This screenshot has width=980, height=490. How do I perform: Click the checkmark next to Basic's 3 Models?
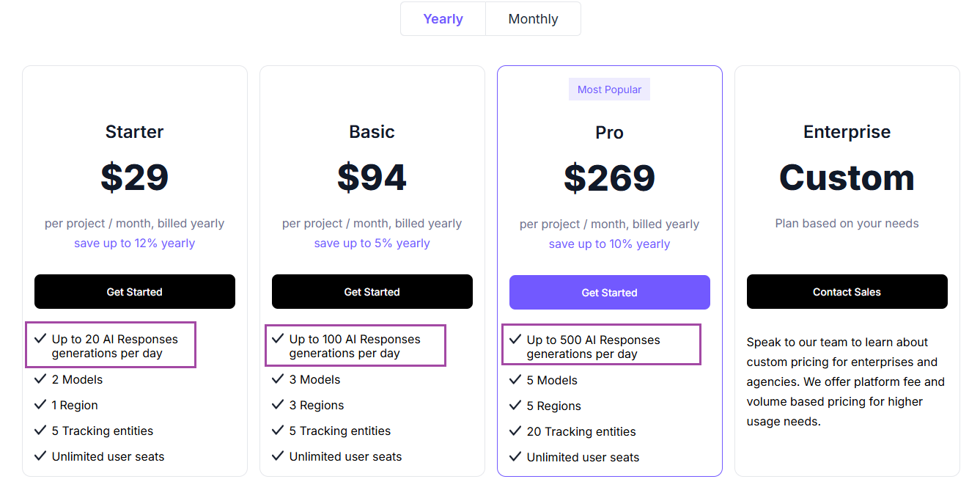(x=278, y=379)
